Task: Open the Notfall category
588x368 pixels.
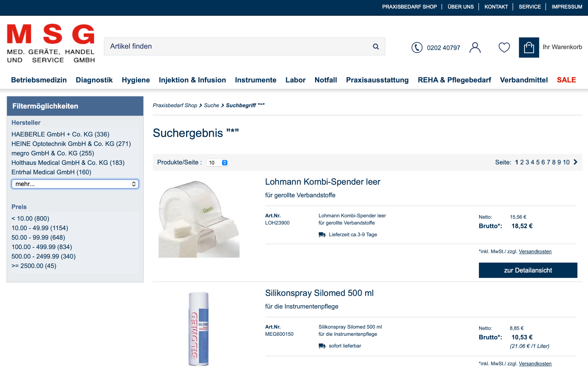Action: [326, 80]
